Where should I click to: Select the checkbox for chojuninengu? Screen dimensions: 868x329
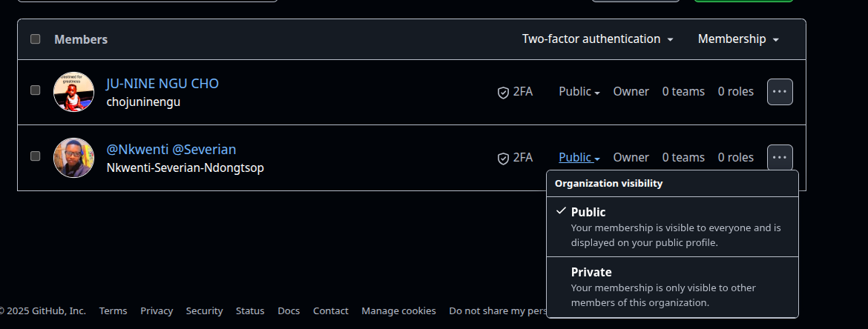click(36, 90)
